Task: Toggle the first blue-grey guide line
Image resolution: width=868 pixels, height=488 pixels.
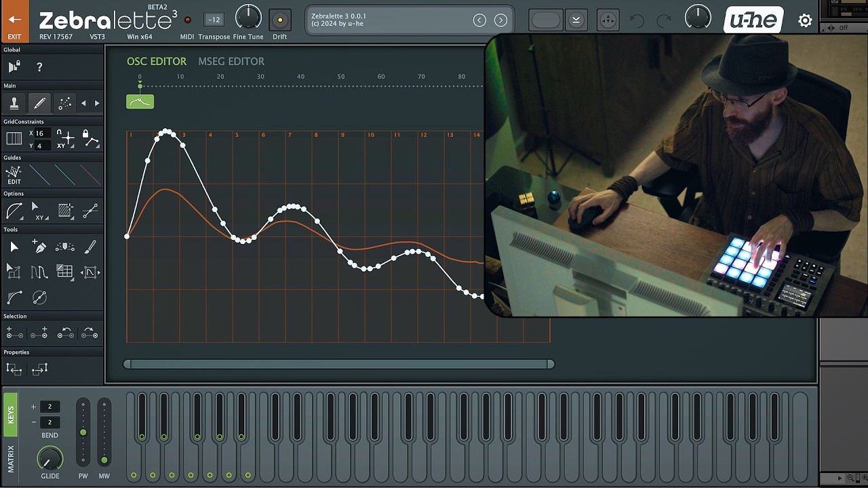Action: tap(39, 175)
